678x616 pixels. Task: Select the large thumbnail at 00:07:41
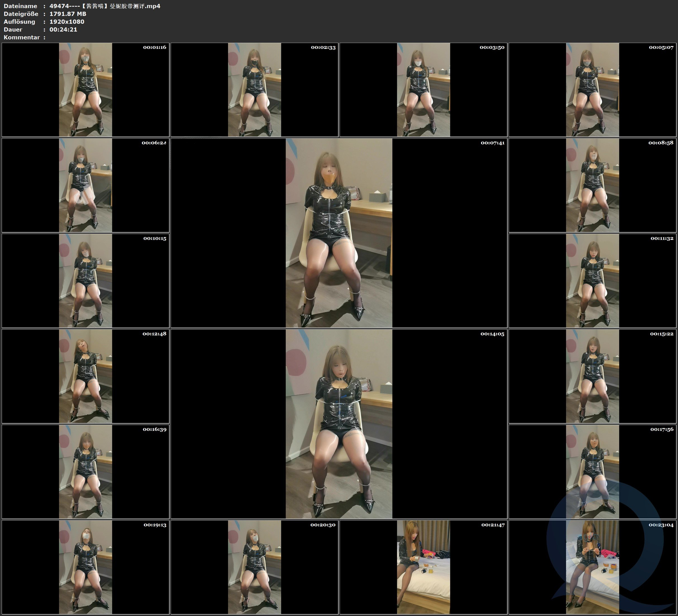pyautogui.click(x=339, y=233)
